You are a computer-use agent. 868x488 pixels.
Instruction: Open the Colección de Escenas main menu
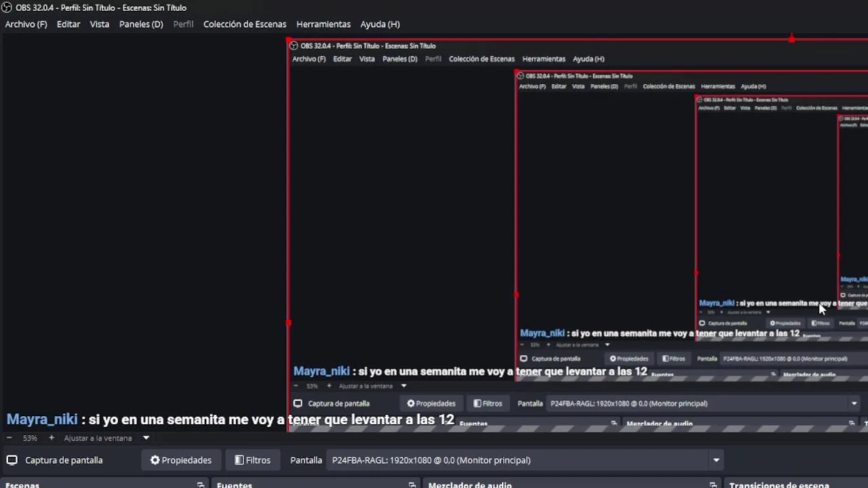[245, 24]
